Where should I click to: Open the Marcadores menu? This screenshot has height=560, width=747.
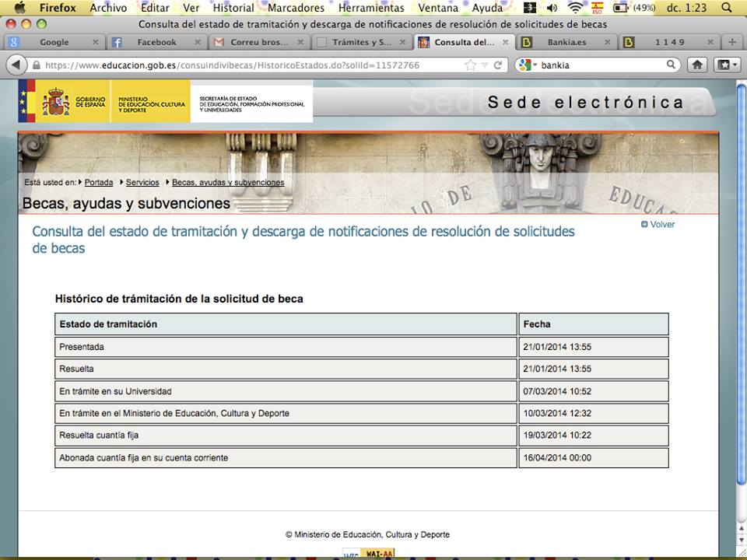point(296,8)
